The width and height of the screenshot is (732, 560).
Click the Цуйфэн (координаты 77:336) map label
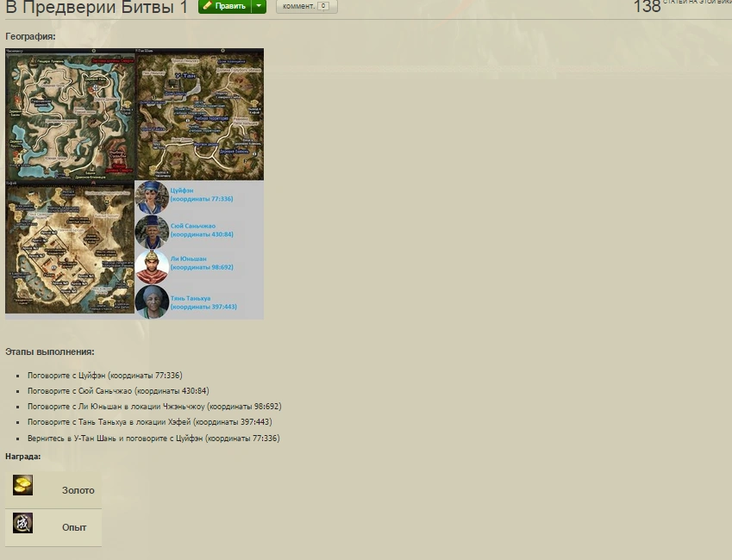point(201,195)
